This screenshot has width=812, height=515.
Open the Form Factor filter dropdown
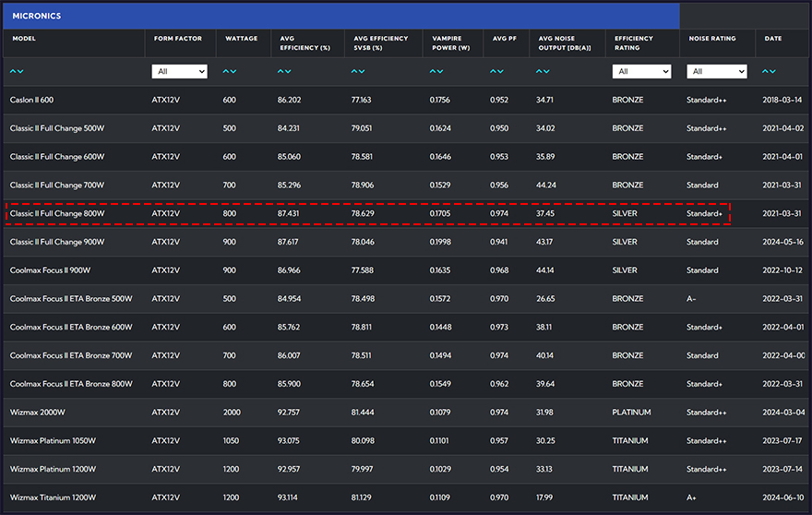179,71
